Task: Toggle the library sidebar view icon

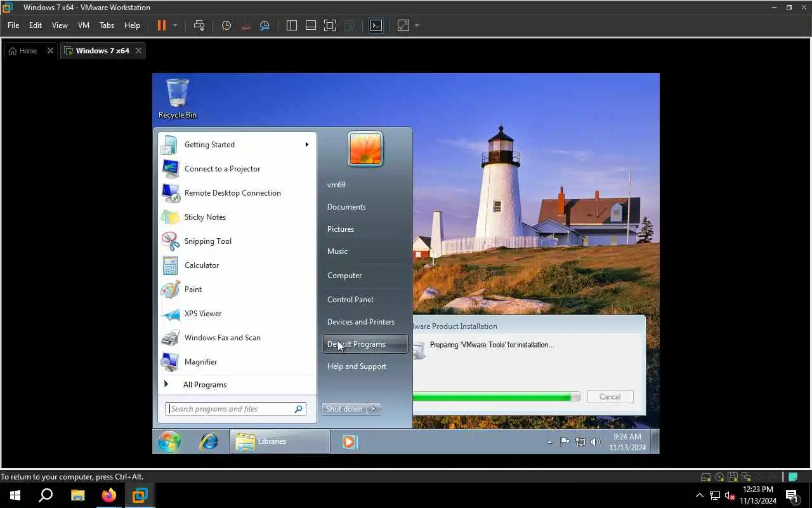Action: tap(292, 25)
